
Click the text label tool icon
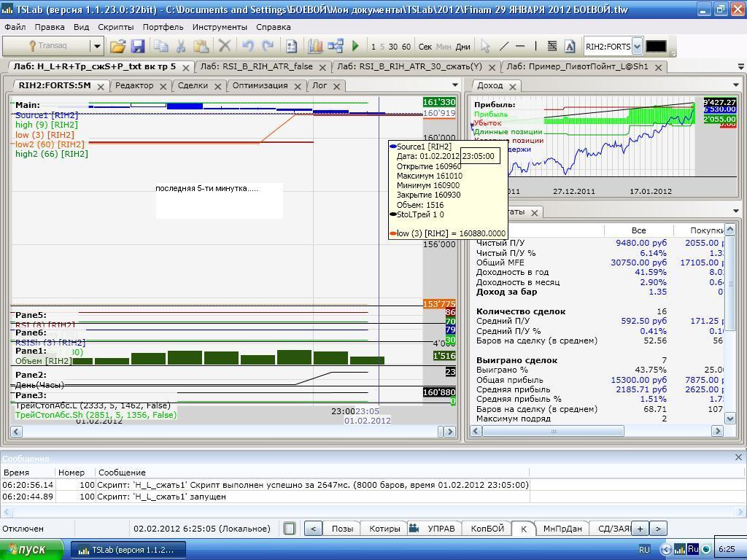pyautogui.click(x=570, y=46)
